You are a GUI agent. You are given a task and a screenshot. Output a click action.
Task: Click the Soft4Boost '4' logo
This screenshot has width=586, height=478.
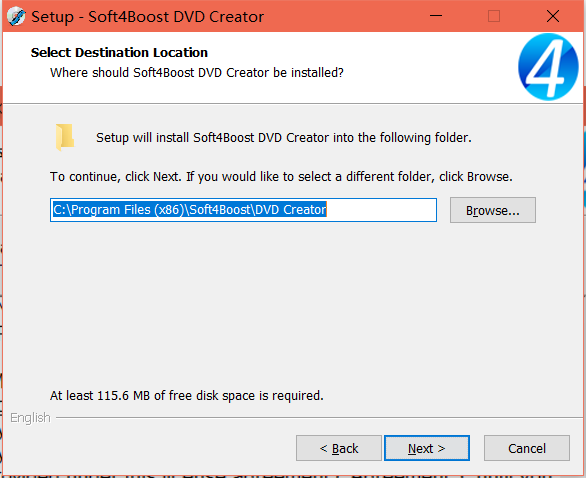(x=548, y=67)
